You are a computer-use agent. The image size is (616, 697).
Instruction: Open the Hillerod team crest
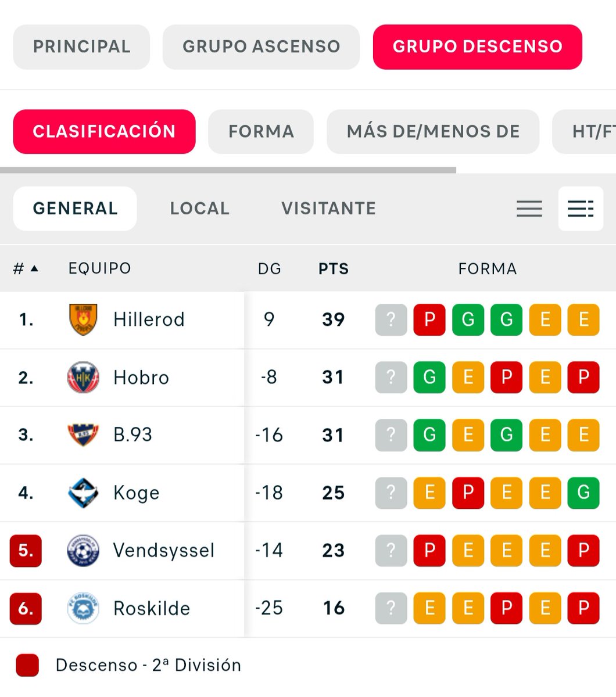coord(83,319)
